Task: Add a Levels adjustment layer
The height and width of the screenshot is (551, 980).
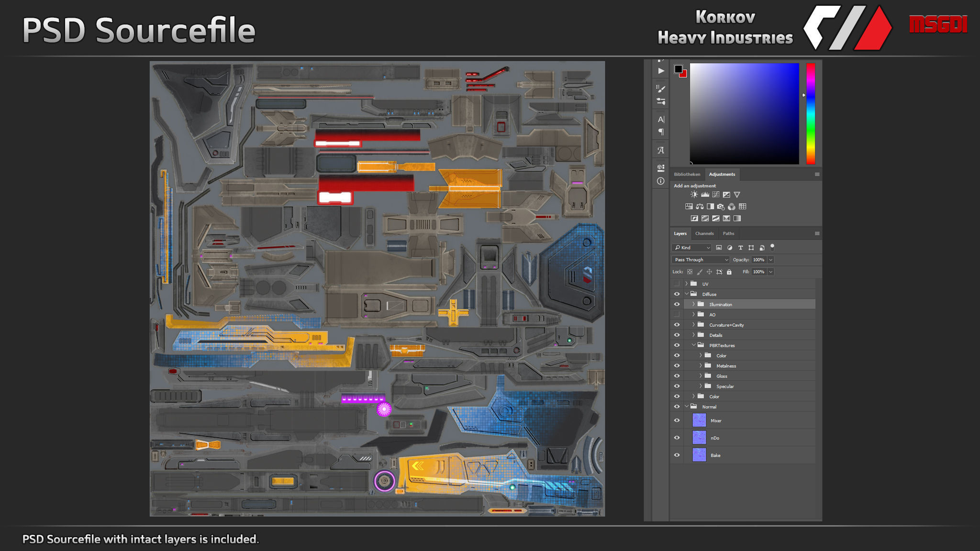Action: pyautogui.click(x=705, y=195)
